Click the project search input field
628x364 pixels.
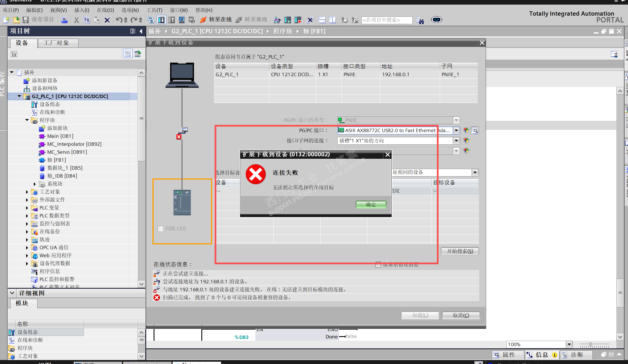pyautogui.click(x=387, y=20)
